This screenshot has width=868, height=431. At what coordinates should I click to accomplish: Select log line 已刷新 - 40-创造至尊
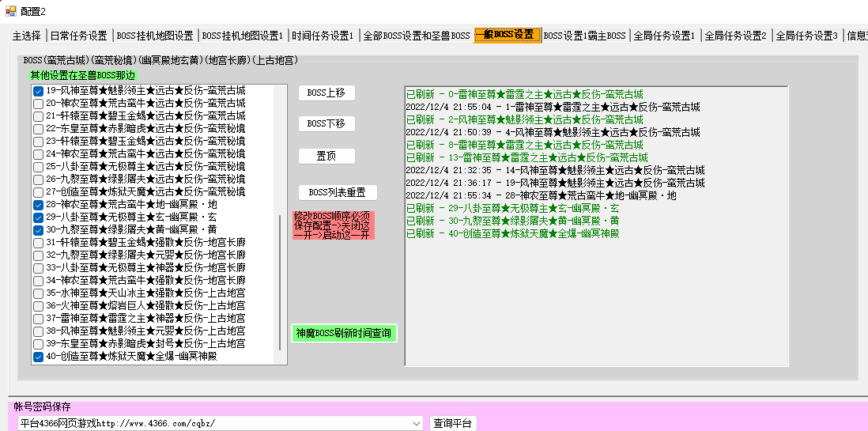pos(512,234)
